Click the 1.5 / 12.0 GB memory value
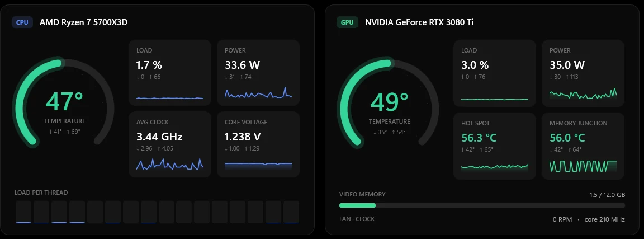 coord(606,195)
